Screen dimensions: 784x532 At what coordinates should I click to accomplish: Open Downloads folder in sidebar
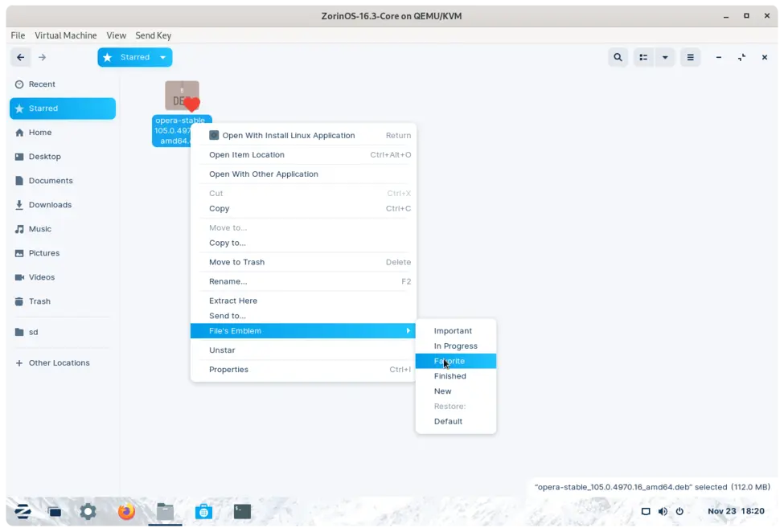63,205
